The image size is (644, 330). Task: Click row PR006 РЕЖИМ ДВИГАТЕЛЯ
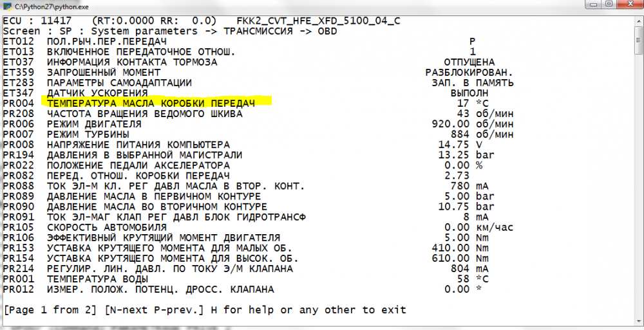pos(259,124)
